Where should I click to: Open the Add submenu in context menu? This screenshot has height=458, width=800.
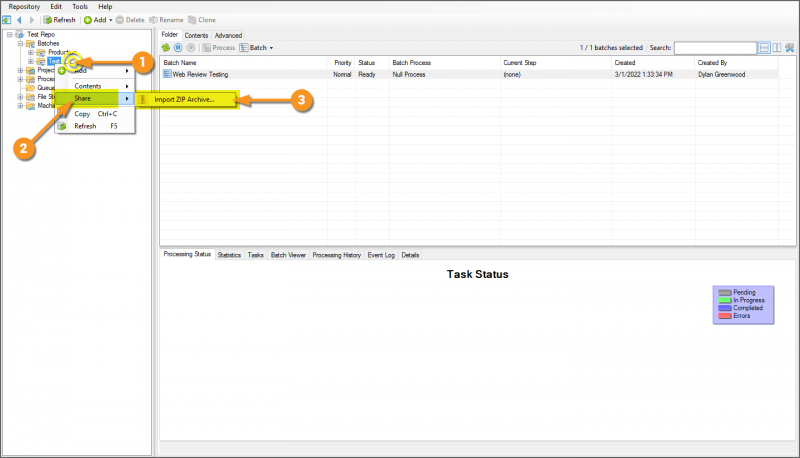click(x=95, y=71)
